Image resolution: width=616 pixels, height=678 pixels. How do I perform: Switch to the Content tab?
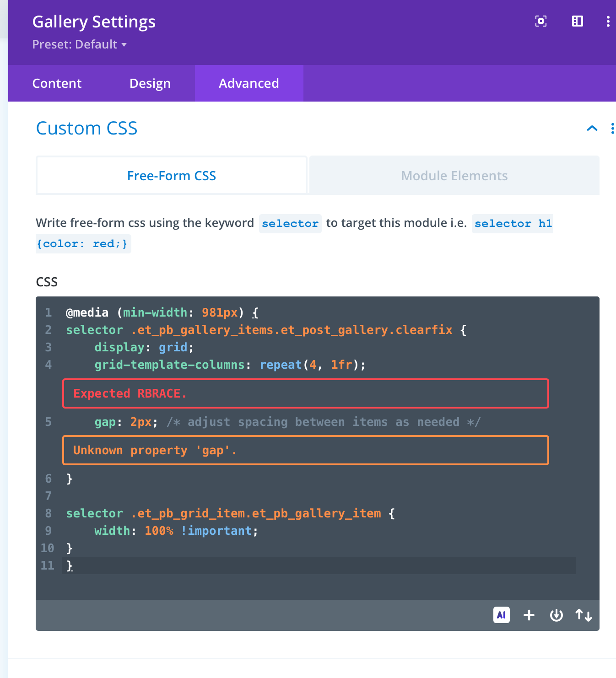coord(57,83)
